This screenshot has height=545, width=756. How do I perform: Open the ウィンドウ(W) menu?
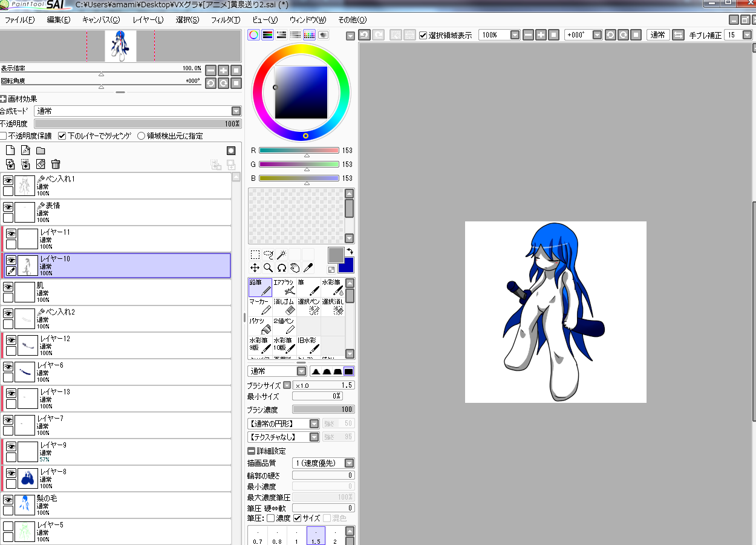point(307,20)
